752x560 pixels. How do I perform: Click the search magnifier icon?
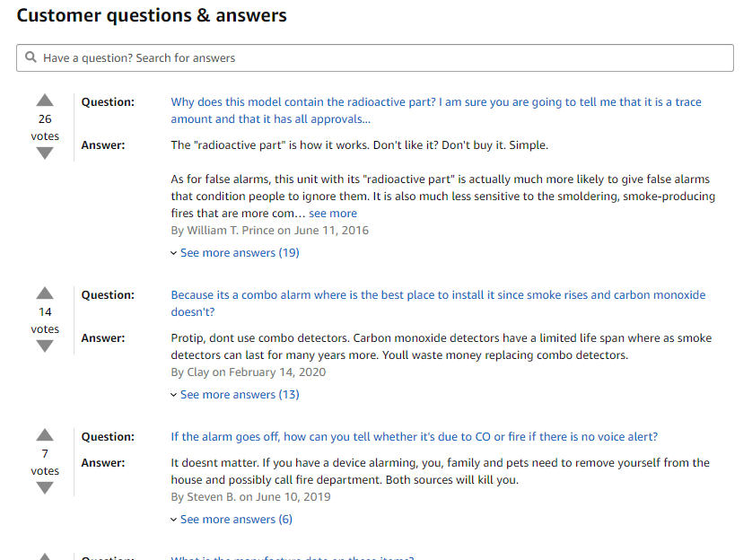click(x=31, y=57)
